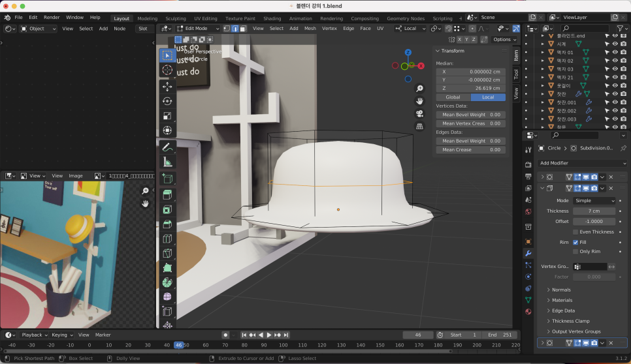Expand the Normals section
This screenshot has width=631, height=364.
[561, 290]
